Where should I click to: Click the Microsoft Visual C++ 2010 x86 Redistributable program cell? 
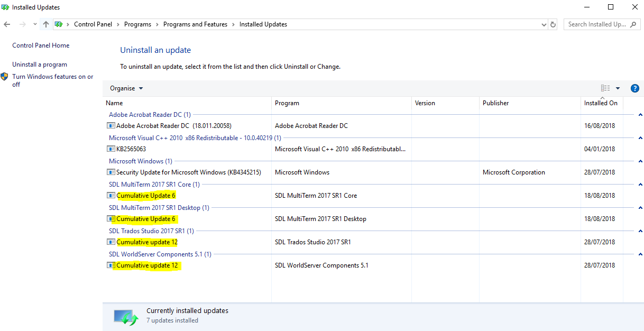pos(341,149)
